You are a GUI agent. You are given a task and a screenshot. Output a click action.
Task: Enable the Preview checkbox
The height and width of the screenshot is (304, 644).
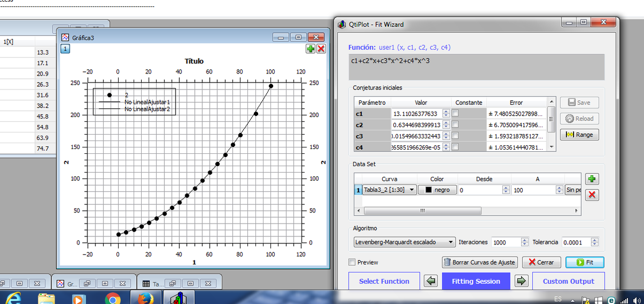pyautogui.click(x=352, y=262)
